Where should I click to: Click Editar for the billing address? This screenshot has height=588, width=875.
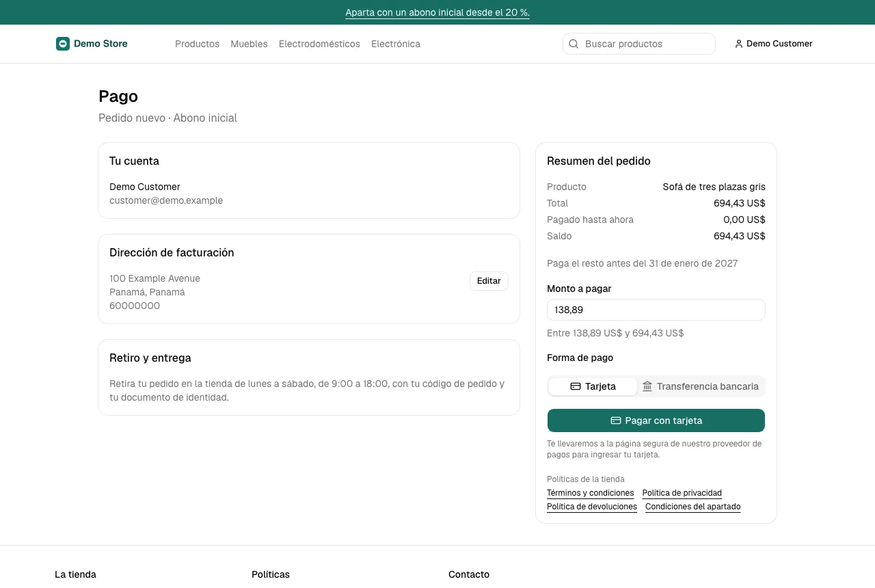click(x=489, y=281)
